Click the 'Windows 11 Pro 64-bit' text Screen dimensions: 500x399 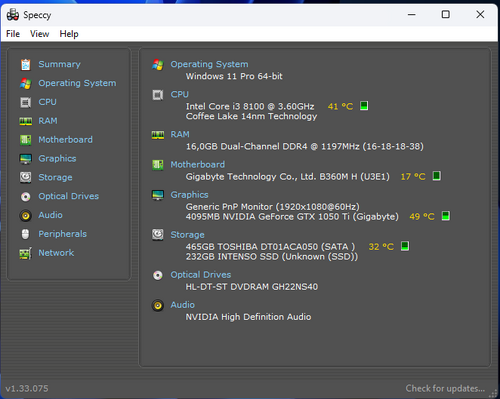pyautogui.click(x=234, y=76)
